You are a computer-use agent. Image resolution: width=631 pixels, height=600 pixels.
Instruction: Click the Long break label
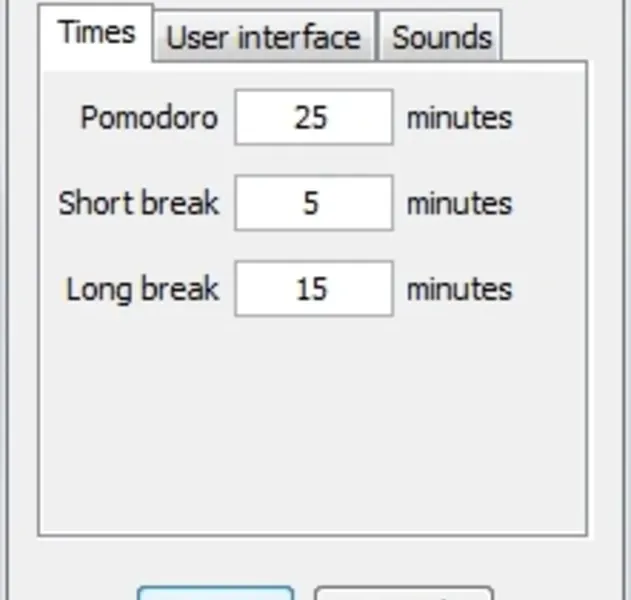[x=142, y=289]
